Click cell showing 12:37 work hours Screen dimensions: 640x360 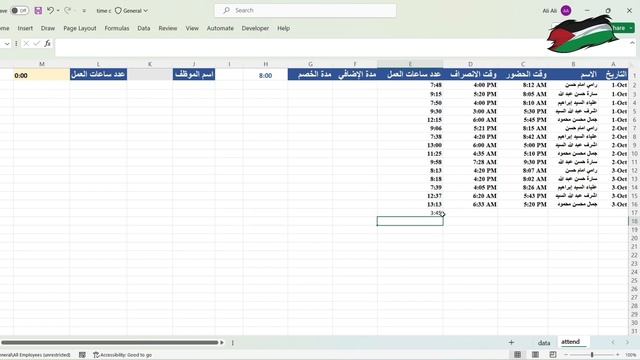pos(410,196)
